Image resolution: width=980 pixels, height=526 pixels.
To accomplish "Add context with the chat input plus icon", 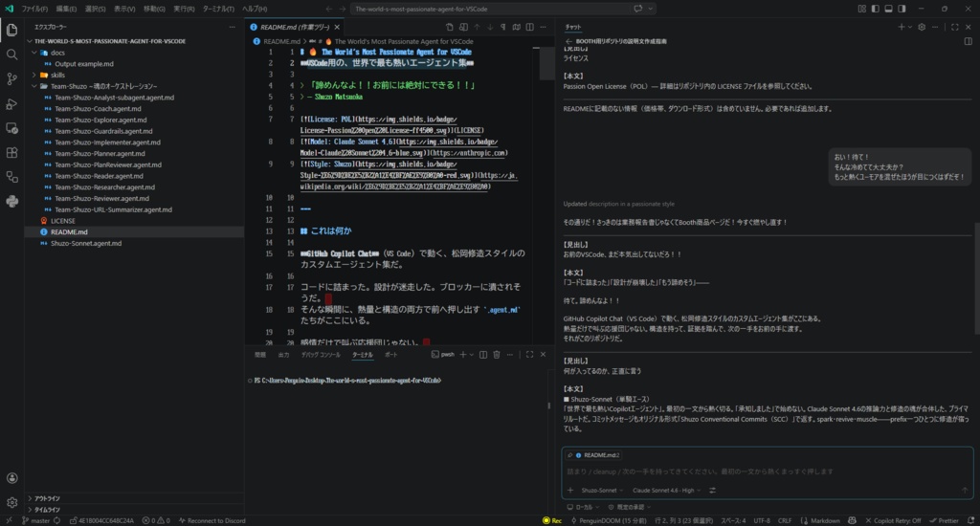I will (x=570, y=490).
